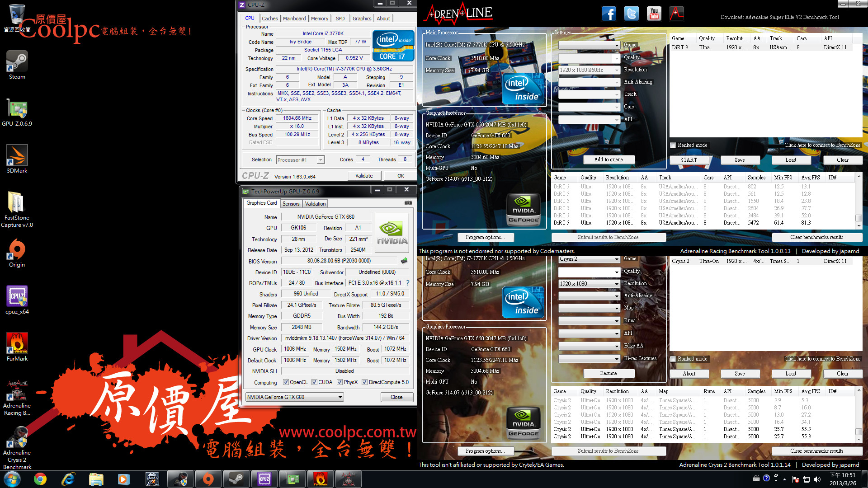Click the Twitter icon in Adrenaline header
The height and width of the screenshot is (488, 868).
pos(632,14)
